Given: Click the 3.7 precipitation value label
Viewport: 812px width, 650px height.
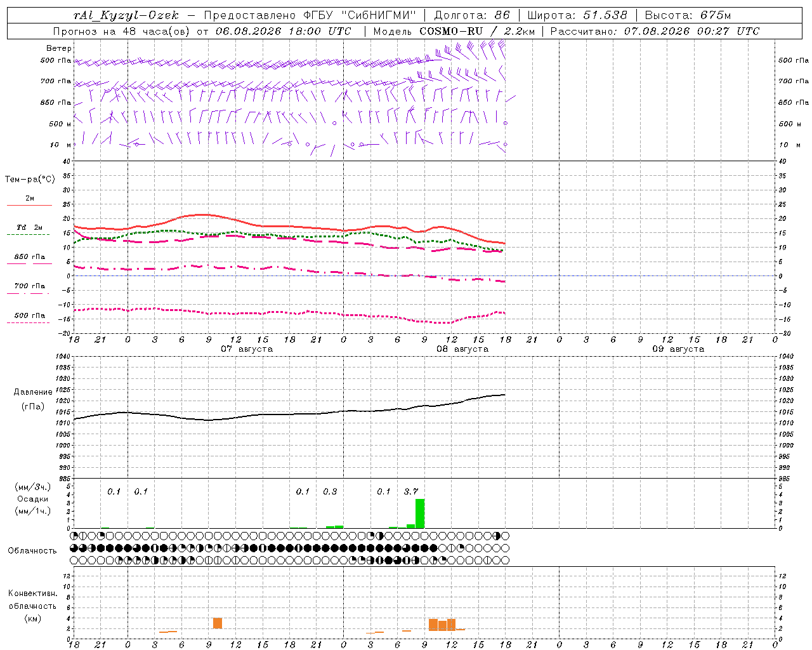Looking at the screenshot, I should pyautogui.click(x=411, y=492).
